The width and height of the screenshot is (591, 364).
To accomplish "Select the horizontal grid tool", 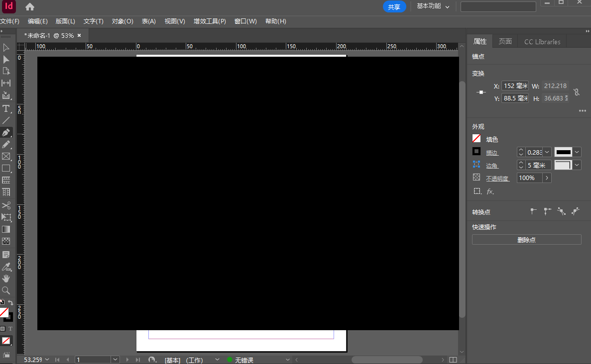I will click(x=6, y=181).
